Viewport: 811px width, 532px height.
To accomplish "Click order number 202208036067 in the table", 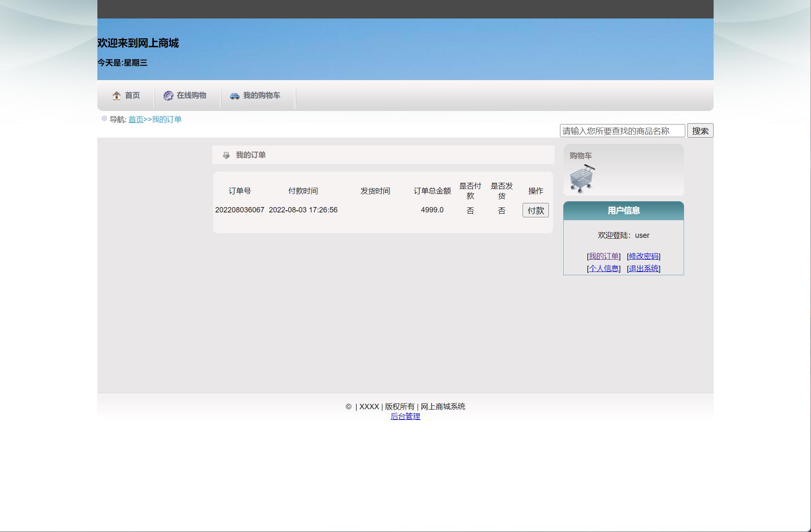I will pos(240,210).
